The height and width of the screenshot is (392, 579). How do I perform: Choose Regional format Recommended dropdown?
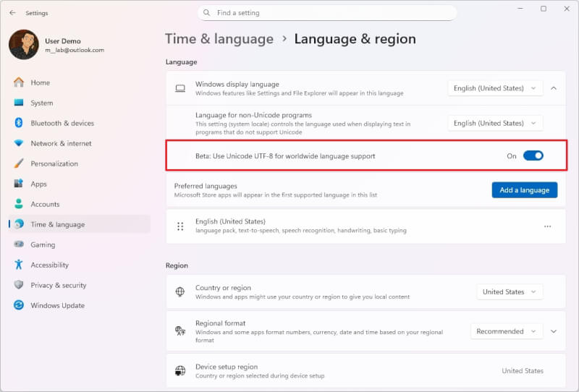[506, 331]
